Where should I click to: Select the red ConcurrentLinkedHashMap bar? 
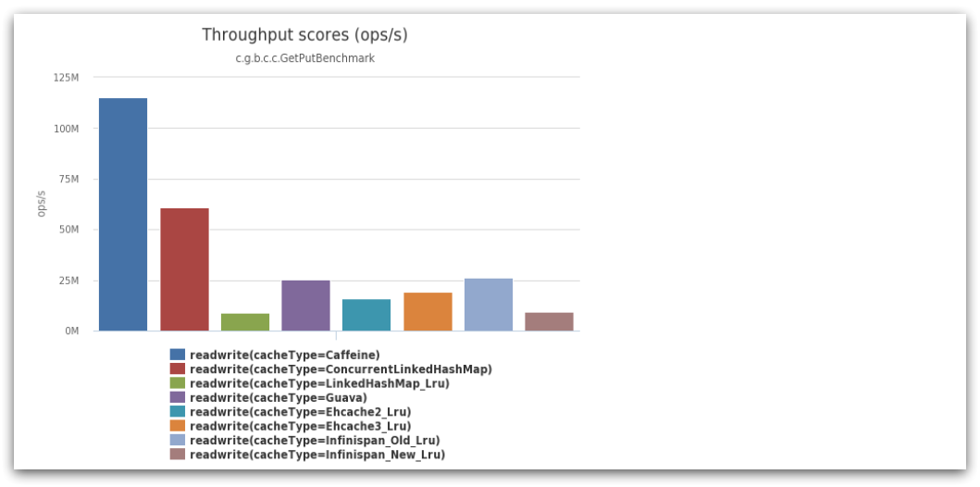tap(184, 269)
